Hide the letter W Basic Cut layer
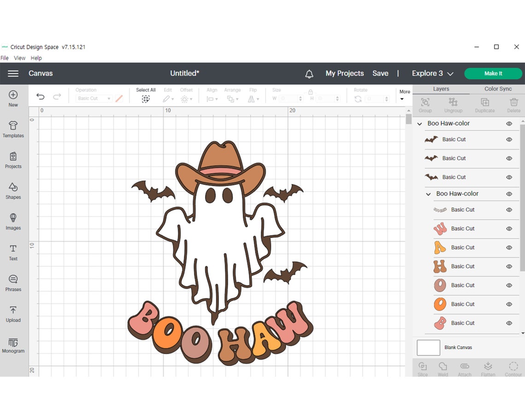Screen dimensions: 525x420 [509, 228]
